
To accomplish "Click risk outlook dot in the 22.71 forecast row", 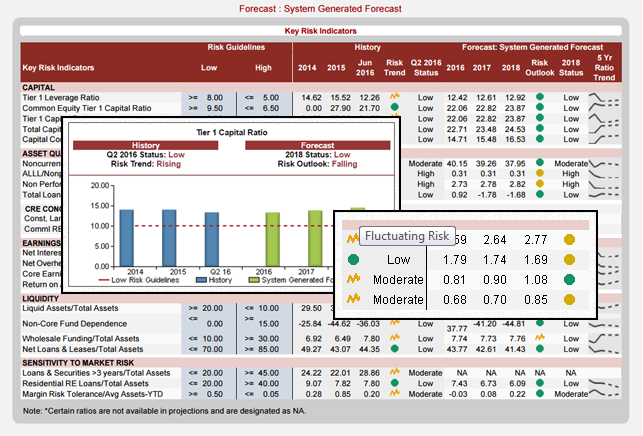I will point(540,128).
